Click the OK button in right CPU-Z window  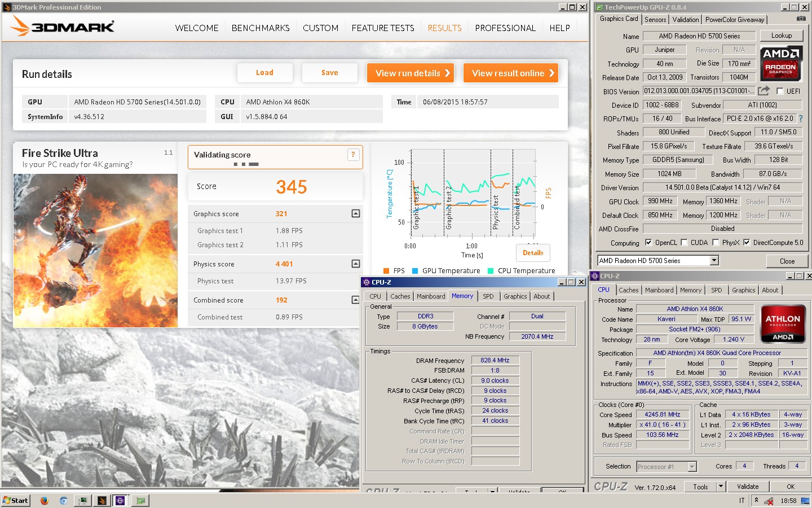coord(791,487)
